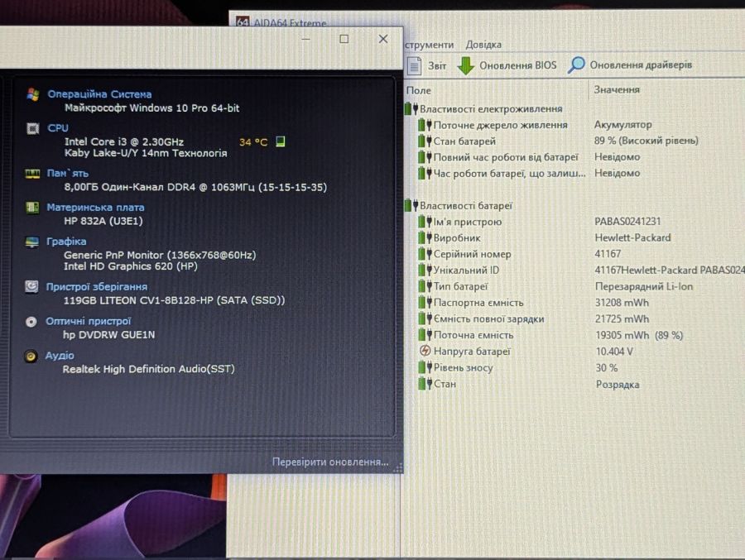This screenshot has width=745, height=560.
Task: Click the green temperature indicator next to 34 °C
Action: [281, 141]
